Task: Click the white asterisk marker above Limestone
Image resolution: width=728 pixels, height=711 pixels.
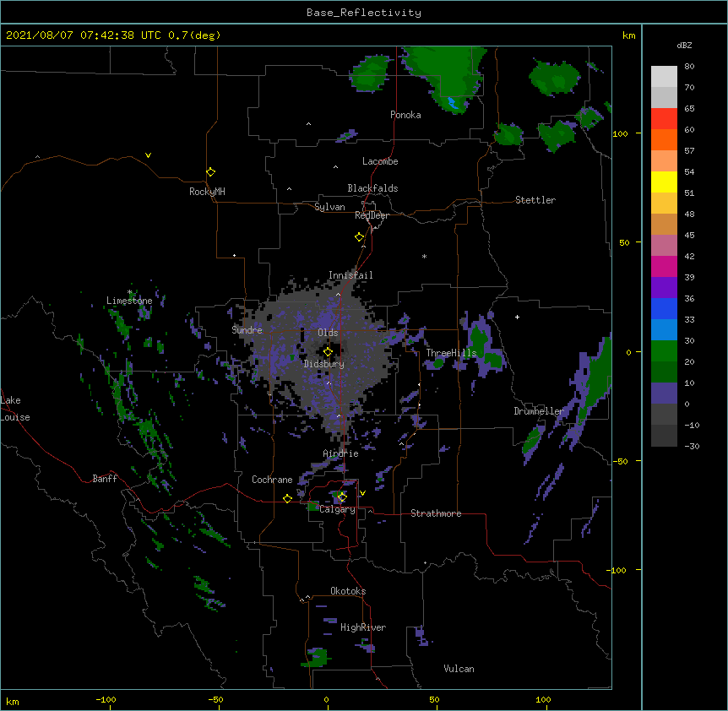Action: pos(130,292)
